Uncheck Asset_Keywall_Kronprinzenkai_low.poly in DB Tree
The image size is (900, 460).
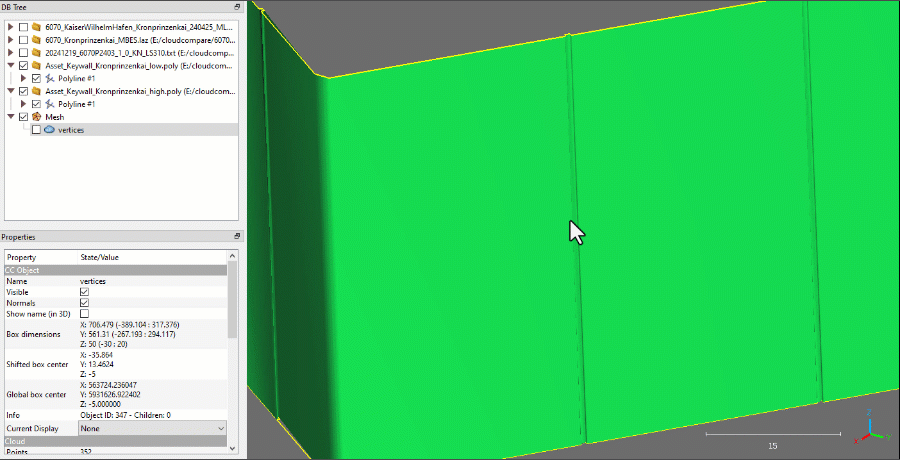24,65
